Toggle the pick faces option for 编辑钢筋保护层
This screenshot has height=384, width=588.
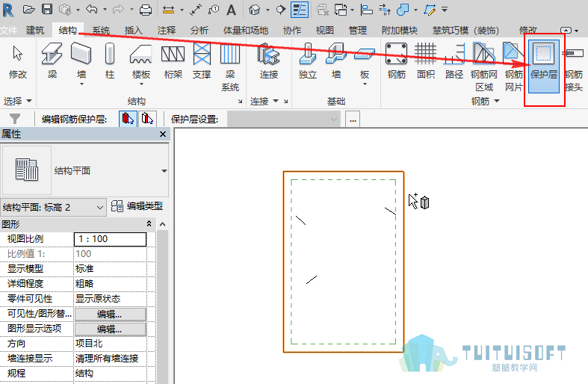147,120
